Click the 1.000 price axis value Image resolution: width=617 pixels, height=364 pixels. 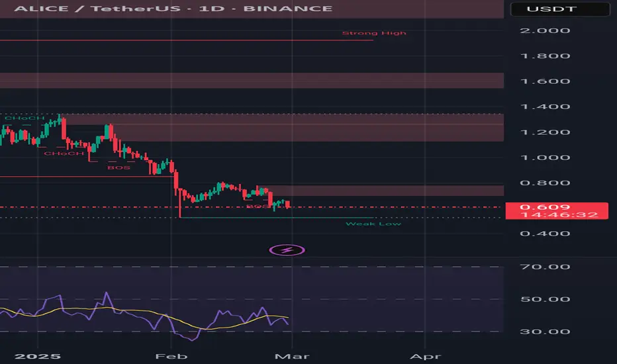tap(545, 158)
